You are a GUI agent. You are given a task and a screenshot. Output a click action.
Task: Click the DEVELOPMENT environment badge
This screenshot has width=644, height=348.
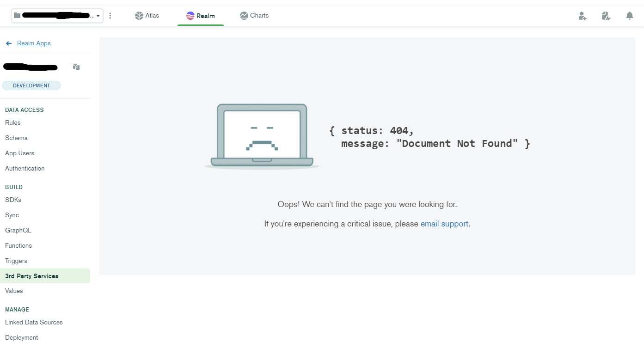(x=31, y=85)
